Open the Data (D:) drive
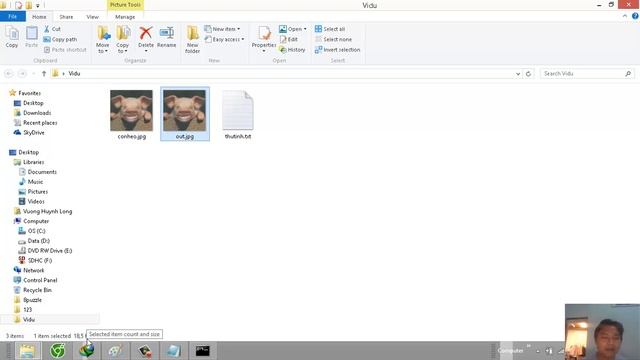The width and height of the screenshot is (640, 360). 34,241
